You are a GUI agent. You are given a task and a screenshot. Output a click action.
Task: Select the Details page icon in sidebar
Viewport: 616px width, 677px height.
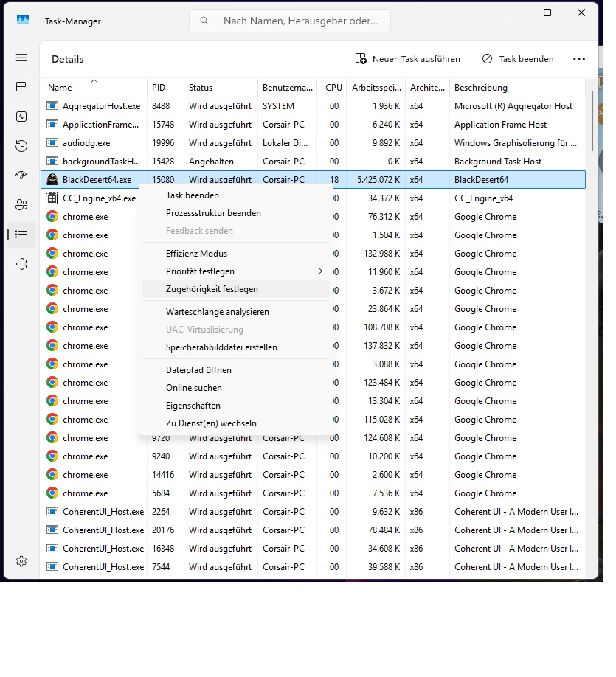21,235
